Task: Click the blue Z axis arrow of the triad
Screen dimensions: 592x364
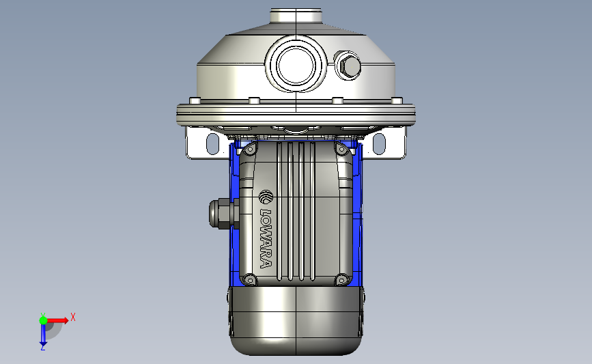Action: 43,335
